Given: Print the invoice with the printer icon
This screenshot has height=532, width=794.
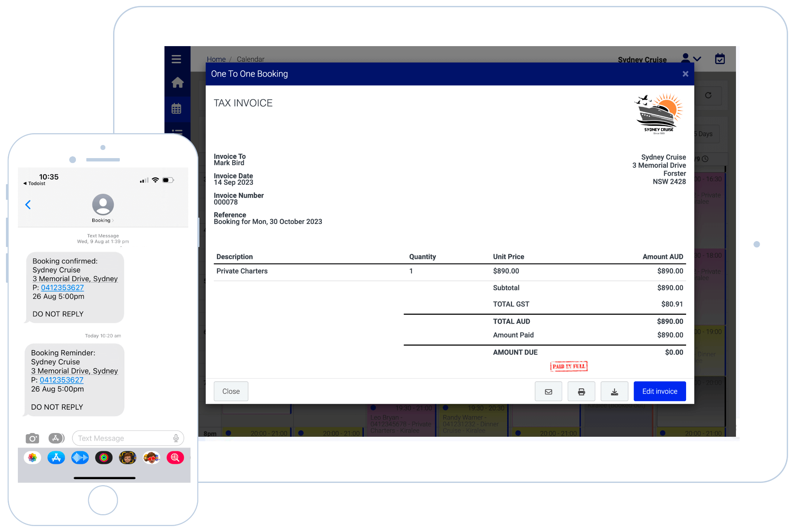Looking at the screenshot, I should click(581, 391).
